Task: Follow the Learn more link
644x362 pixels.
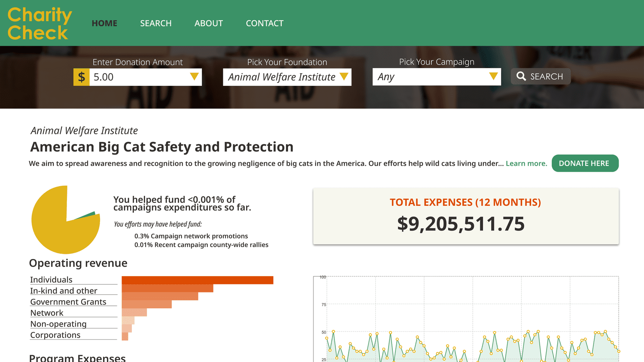Action: [x=526, y=163]
